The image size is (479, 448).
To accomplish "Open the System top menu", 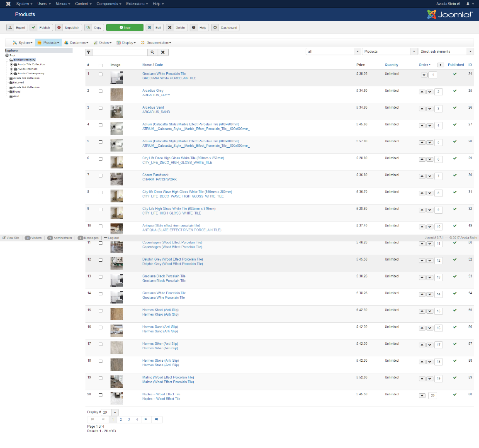I will click(x=24, y=4).
